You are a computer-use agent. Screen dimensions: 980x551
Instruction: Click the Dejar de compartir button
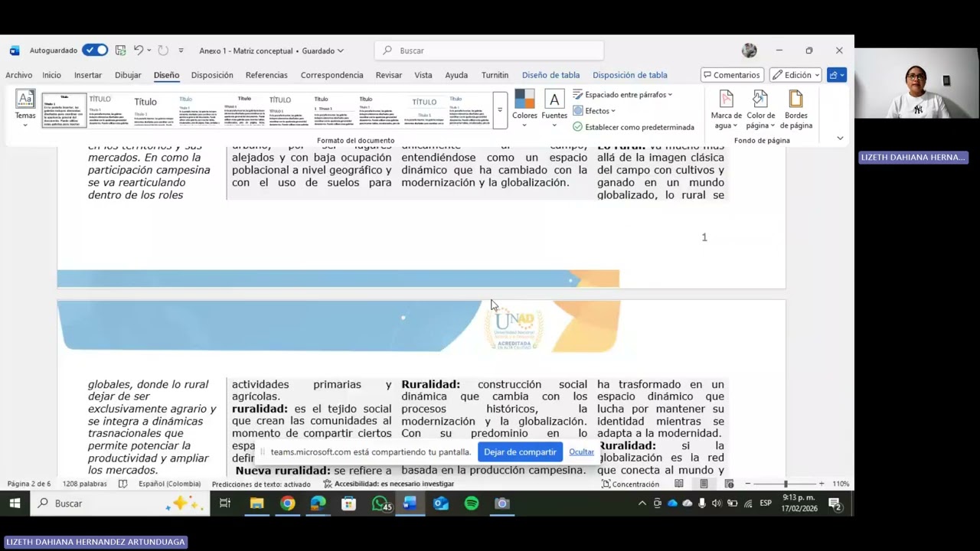[x=520, y=452]
